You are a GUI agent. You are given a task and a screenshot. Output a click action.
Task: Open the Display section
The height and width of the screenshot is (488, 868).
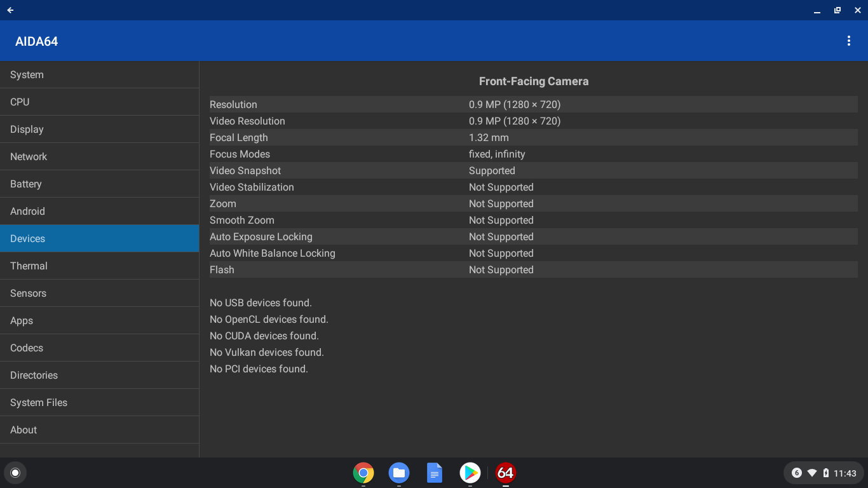pos(100,130)
